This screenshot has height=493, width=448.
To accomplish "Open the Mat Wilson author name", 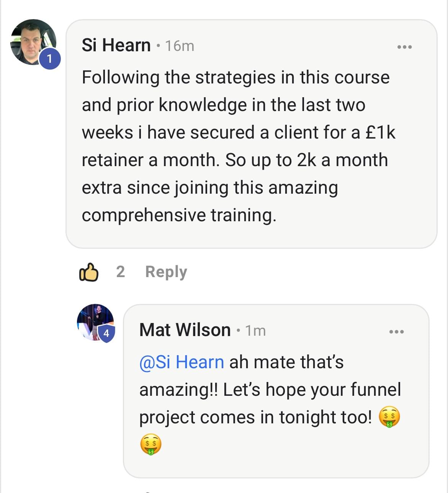I will pos(185,330).
